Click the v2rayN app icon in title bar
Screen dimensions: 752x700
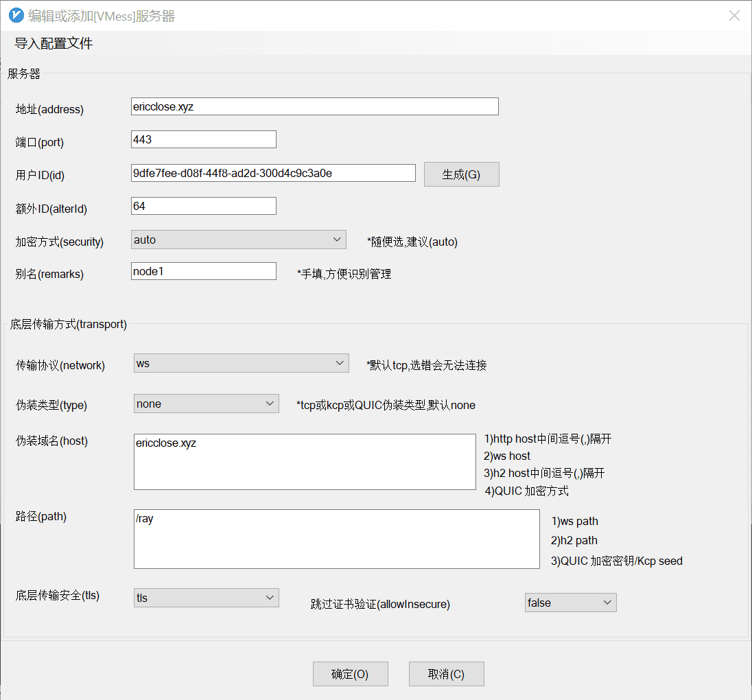pos(16,15)
